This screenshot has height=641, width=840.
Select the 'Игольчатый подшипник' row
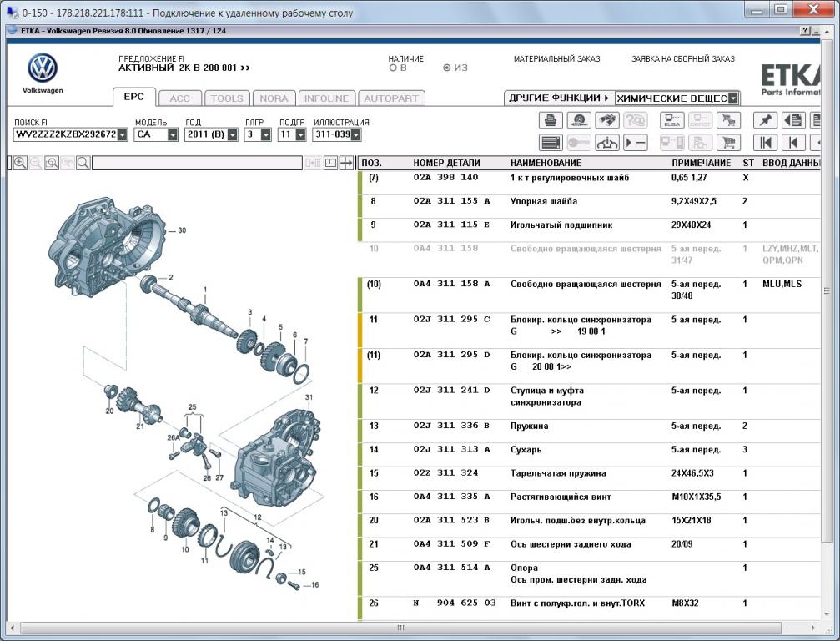tap(589, 230)
